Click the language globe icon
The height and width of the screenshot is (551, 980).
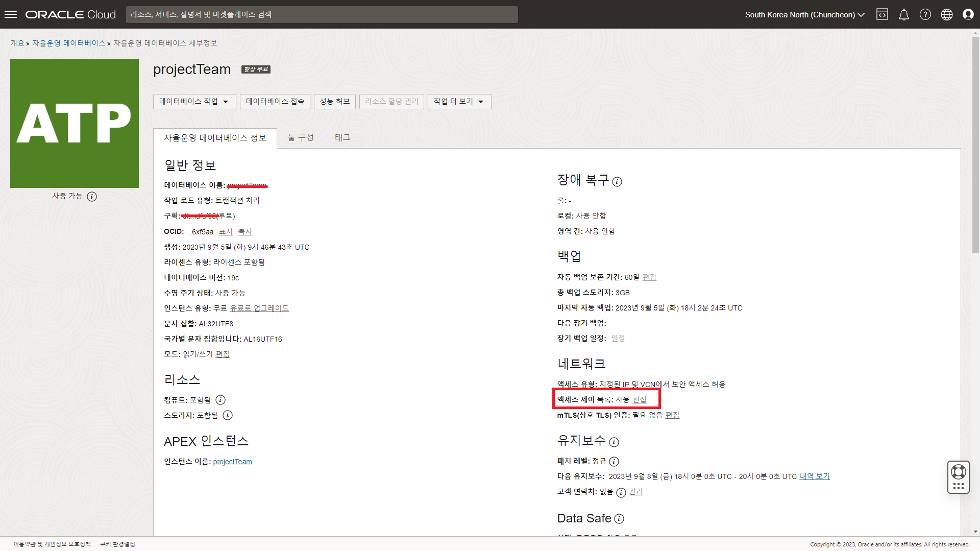(x=946, y=14)
